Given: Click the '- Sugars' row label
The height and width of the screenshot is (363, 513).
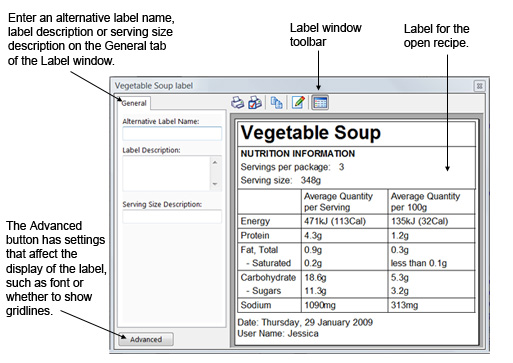Looking at the screenshot, I should 264,291.
